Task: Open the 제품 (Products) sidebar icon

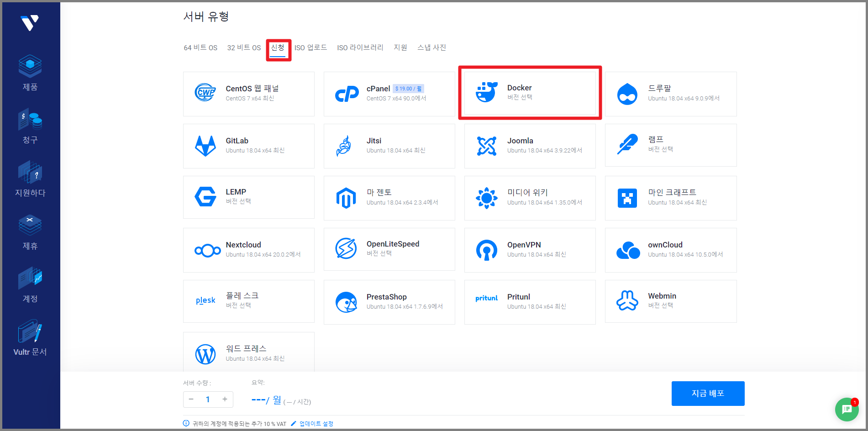Action: (x=30, y=66)
